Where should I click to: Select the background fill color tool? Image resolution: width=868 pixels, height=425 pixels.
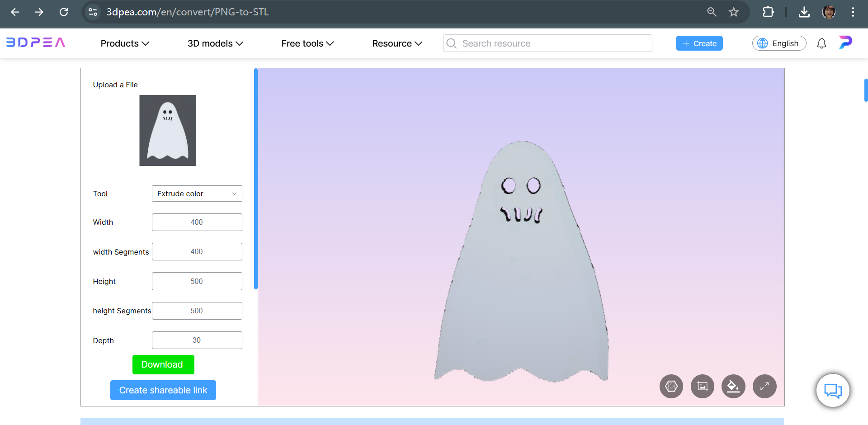tap(733, 386)
